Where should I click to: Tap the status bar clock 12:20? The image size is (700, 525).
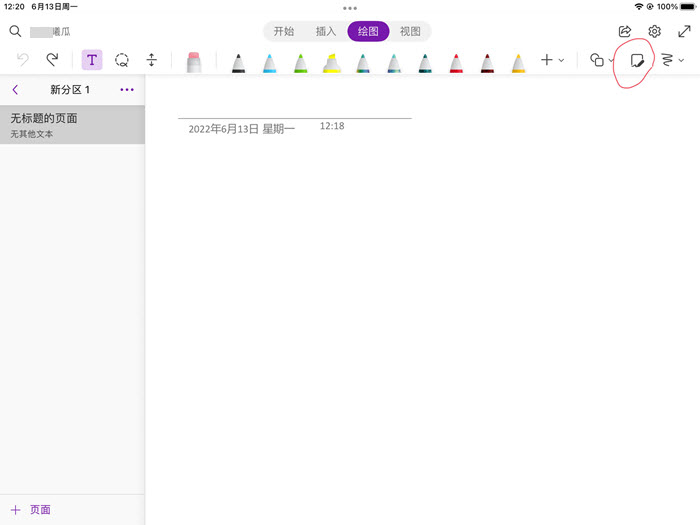point(14,7)
